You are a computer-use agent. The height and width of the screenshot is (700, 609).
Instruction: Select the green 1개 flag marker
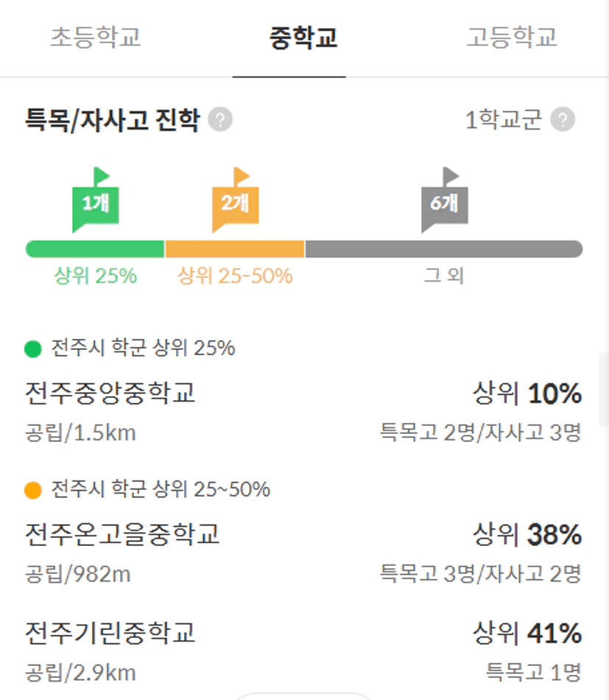point(96,200)
